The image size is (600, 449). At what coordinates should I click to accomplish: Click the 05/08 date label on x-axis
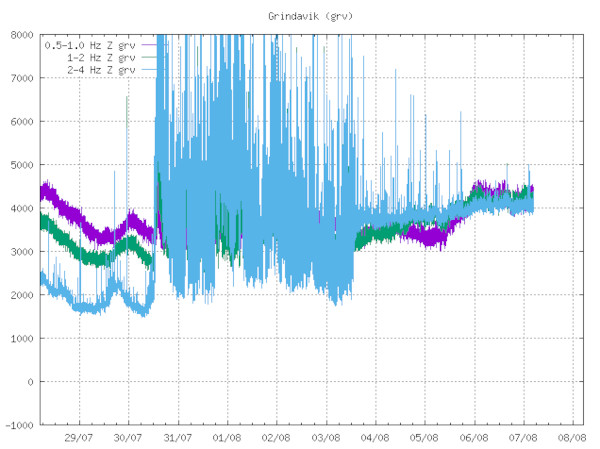coord(424,437)
